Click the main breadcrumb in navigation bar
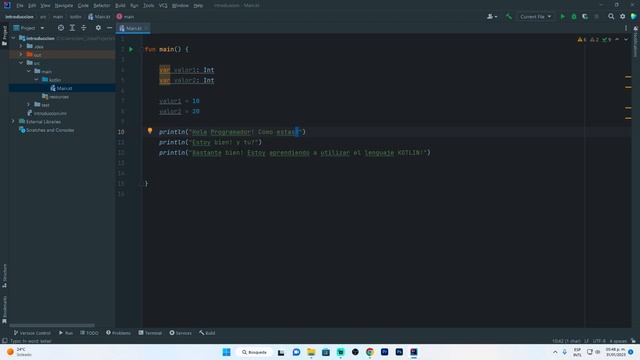This screenshot has width=640, height=360. 58,17
